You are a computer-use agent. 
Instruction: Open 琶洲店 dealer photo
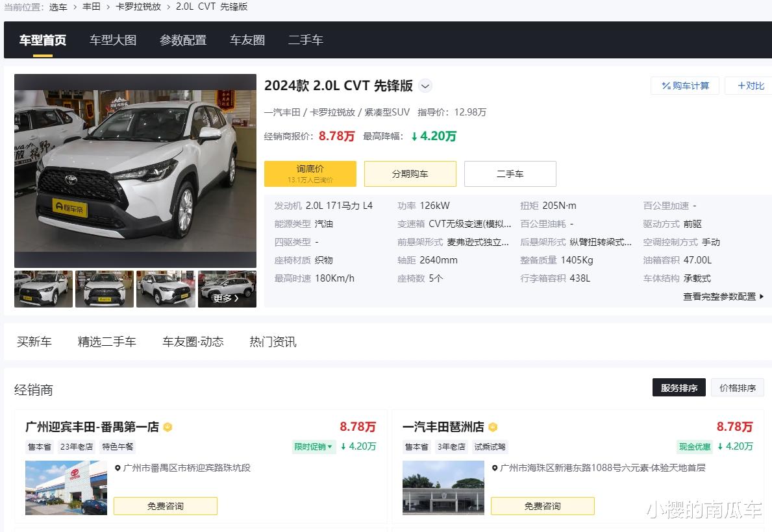tap(443, 488)
